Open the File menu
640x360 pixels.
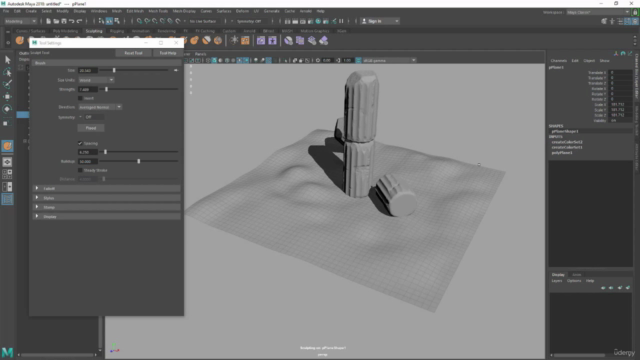point(6,11)
